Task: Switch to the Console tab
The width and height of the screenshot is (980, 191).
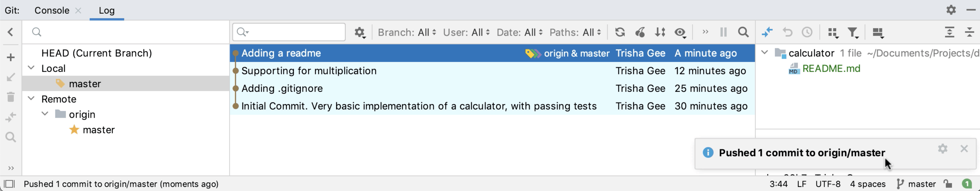Action: coord(51,10)
